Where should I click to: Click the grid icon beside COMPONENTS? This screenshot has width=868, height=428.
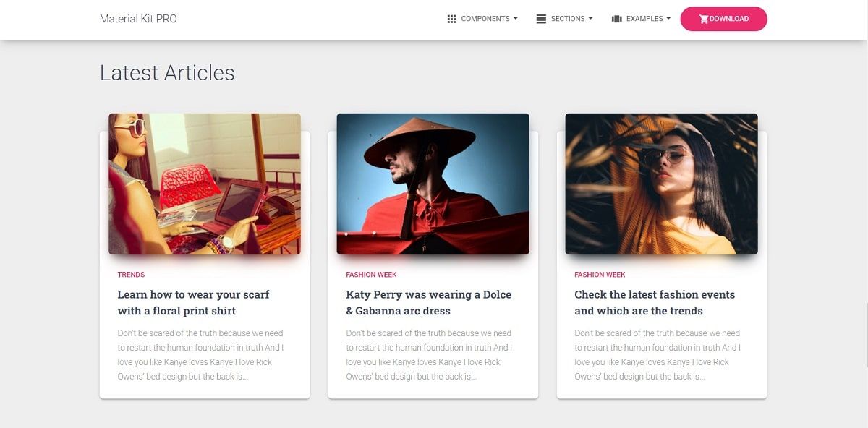452,18
